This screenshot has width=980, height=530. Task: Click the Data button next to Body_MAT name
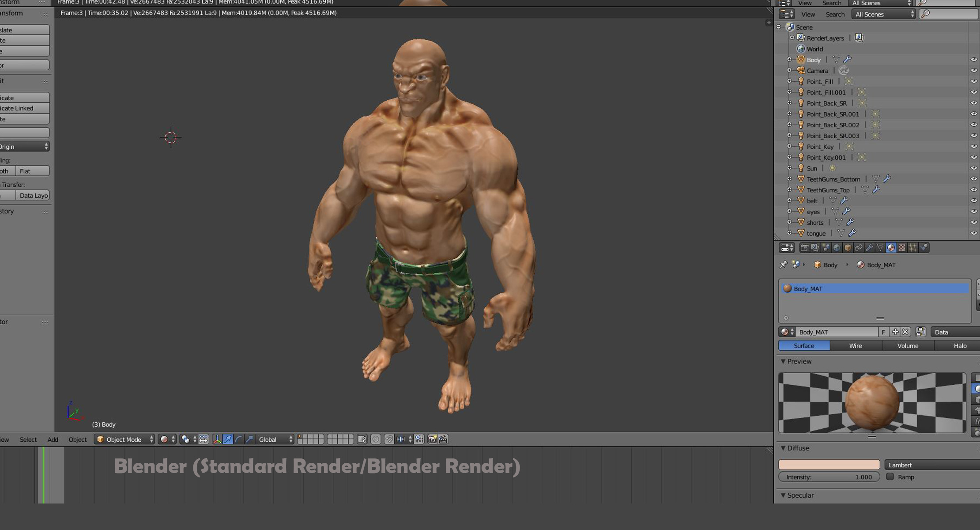pos(942,332)
